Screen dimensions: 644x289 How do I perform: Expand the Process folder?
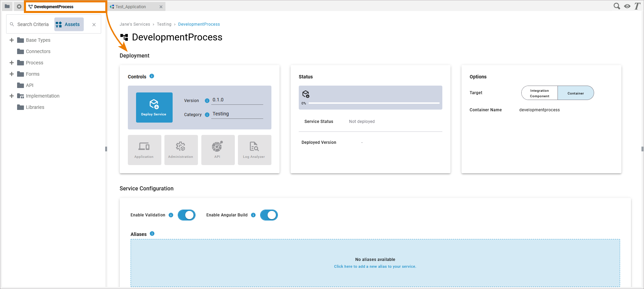coord(12,63)
